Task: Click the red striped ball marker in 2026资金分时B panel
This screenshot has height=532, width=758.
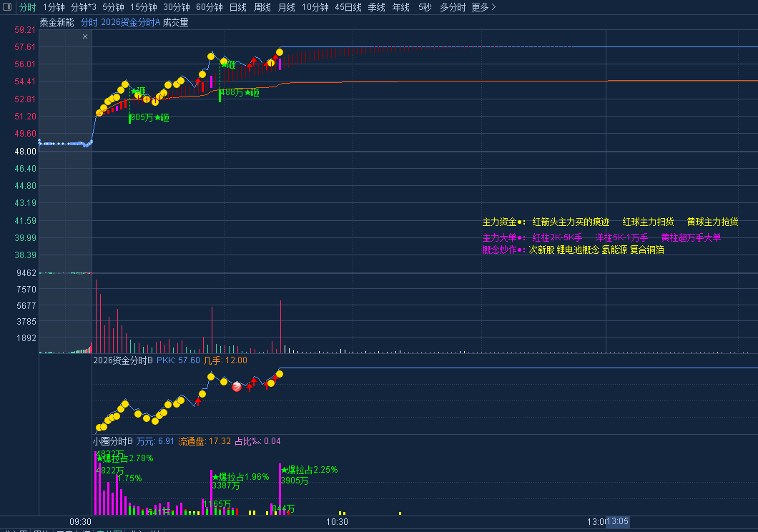Action: click(x=237, y=387)
